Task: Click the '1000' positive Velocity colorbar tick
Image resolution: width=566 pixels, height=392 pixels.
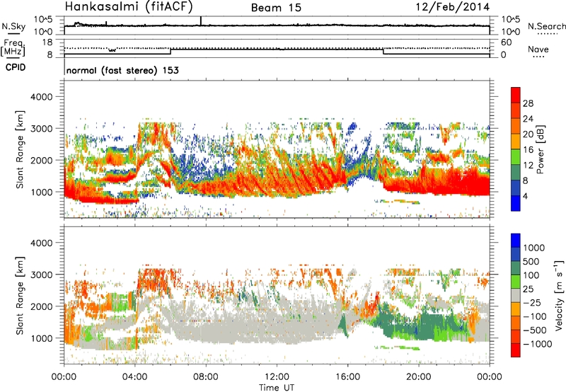Action: [534, 248]
